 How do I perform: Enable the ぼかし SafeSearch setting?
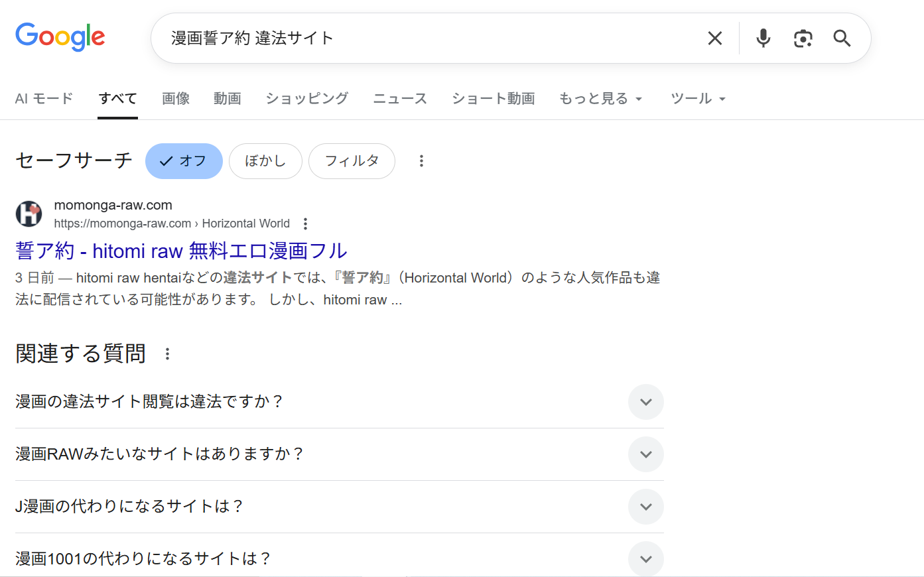coord(265,160)
